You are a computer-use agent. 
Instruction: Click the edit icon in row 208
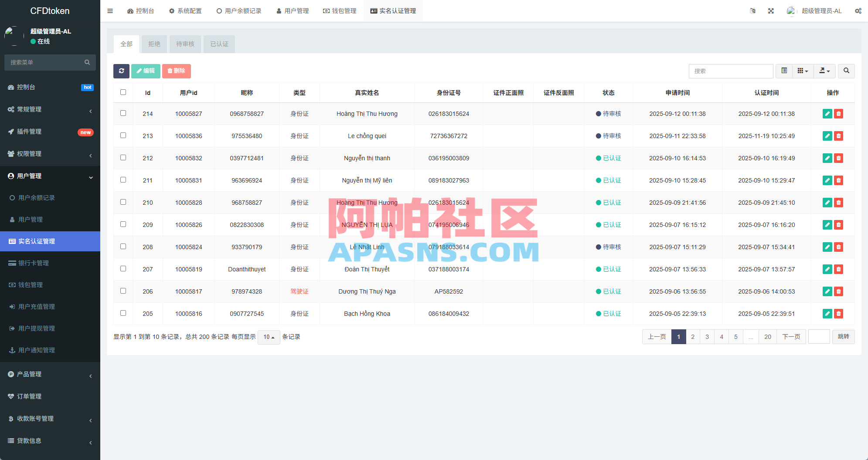pyautogui.click(x=827, y=247)
